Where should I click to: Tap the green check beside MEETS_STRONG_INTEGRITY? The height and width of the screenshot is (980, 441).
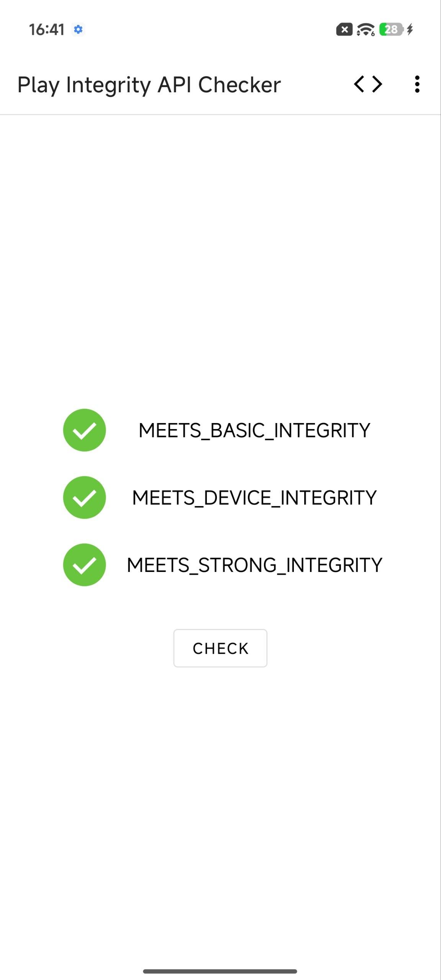tap(84, 565)
